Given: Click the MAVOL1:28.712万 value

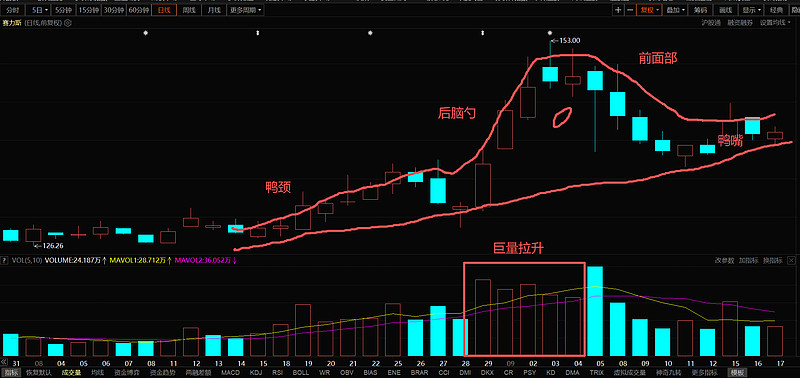Looking at the screenshot, I should point(141,260).
